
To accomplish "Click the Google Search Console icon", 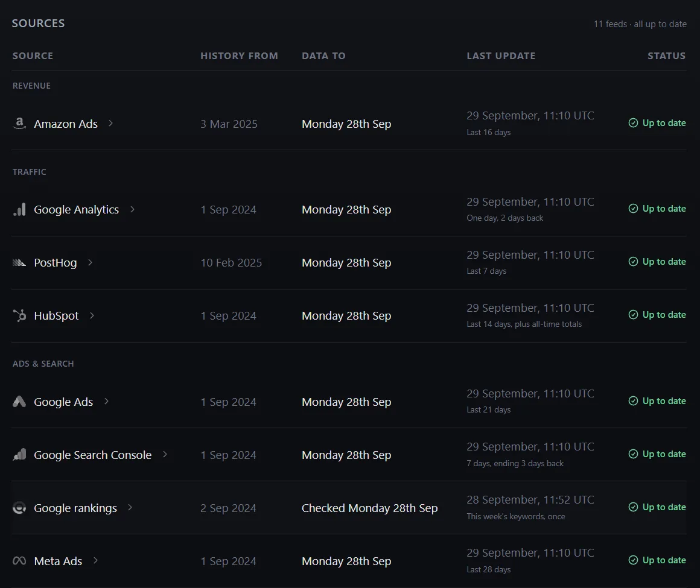I will coord(19,455).
